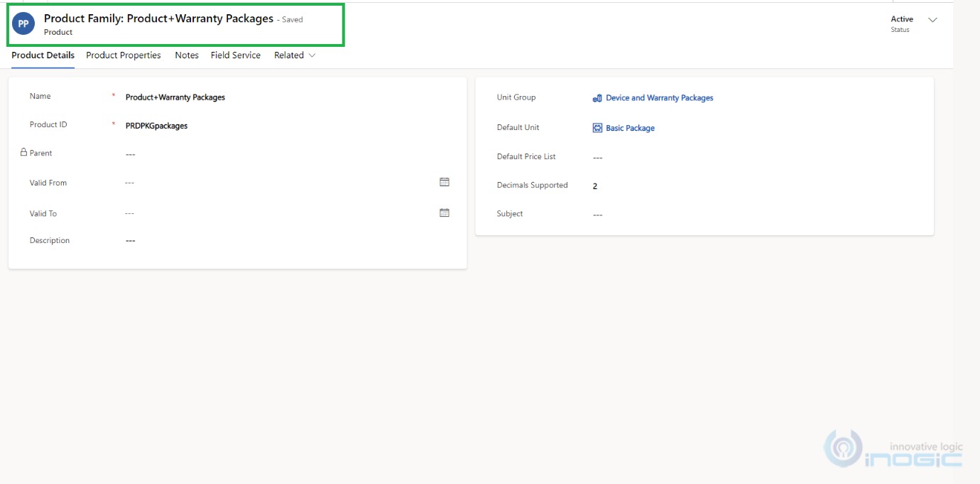Image resolution: width=980 pixels, height=484 pixels.
Task: Open the Active status dropdown
Action: (902, 18)
